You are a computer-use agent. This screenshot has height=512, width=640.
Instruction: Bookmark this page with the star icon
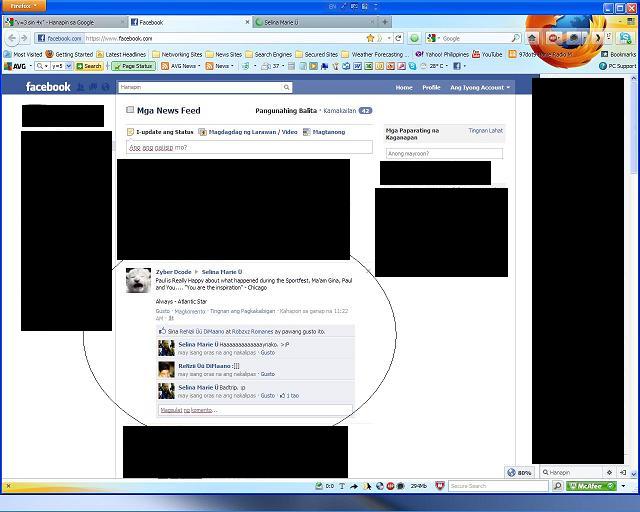click(x=370, y=38)
